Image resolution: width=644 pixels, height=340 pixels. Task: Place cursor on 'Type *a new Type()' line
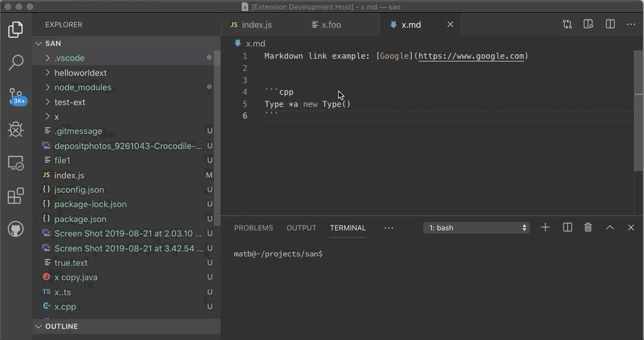pos(308,104)
